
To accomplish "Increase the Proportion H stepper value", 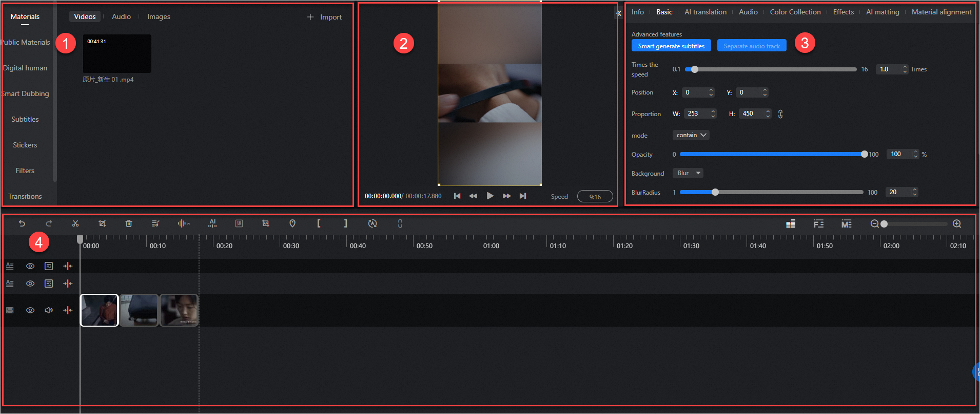I will pos(768,111).
